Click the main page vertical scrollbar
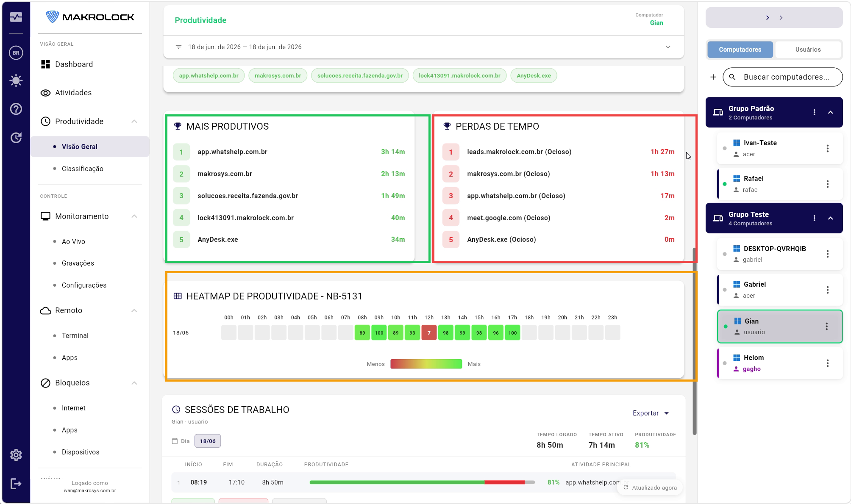The width and height of the screenshot is (851, 504). pos(694,341)
